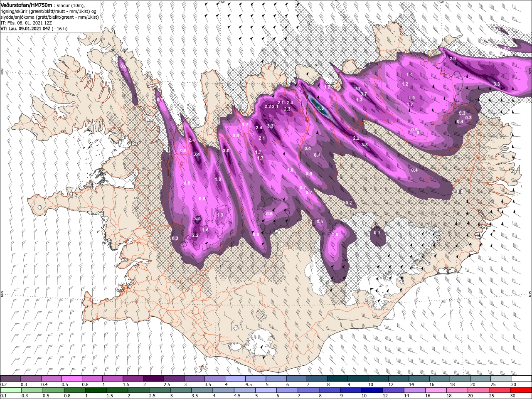Pick the pale green first swatch in lower legend row
Image resolution: width=532 pixels, height=399 pixels.
tap(10, 390)
